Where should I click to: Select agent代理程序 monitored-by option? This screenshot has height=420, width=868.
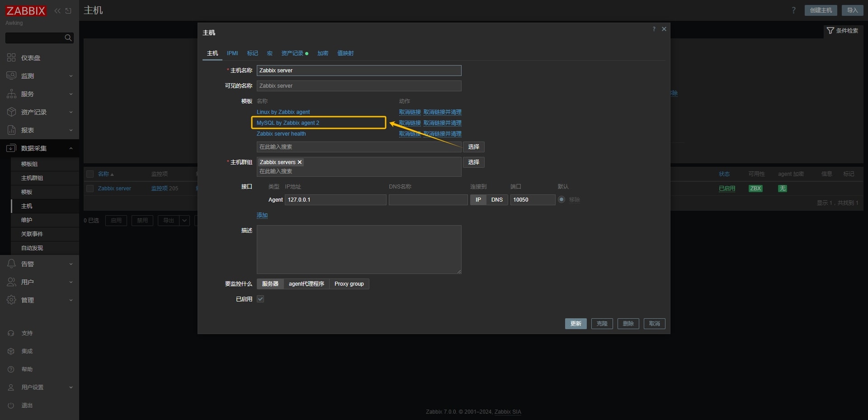coord(306,284)
